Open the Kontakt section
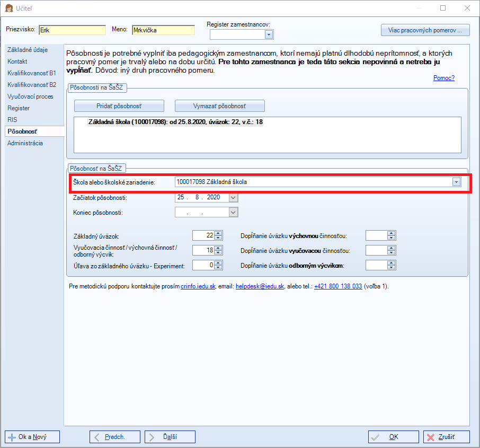This screenshot has width=480, height=448. coord(17,62)
